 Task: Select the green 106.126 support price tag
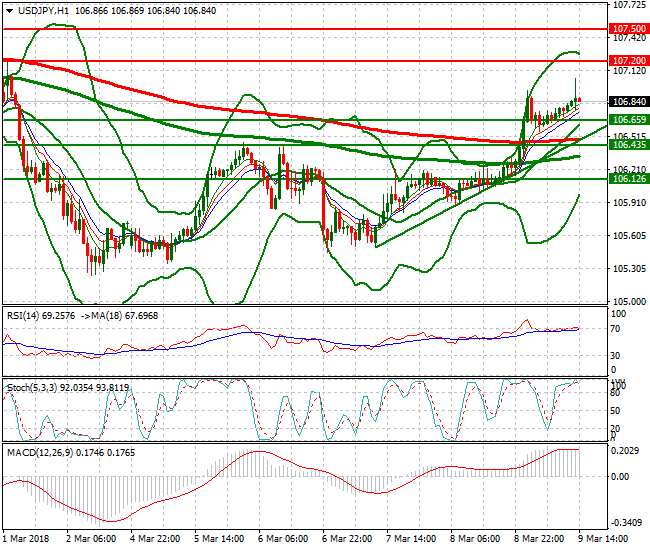[x=627, y=179]
